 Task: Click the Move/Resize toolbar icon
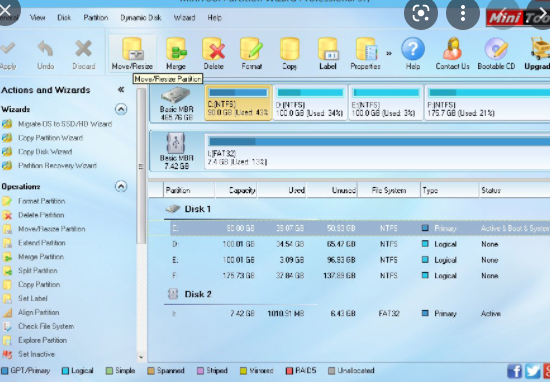(132, 53)
